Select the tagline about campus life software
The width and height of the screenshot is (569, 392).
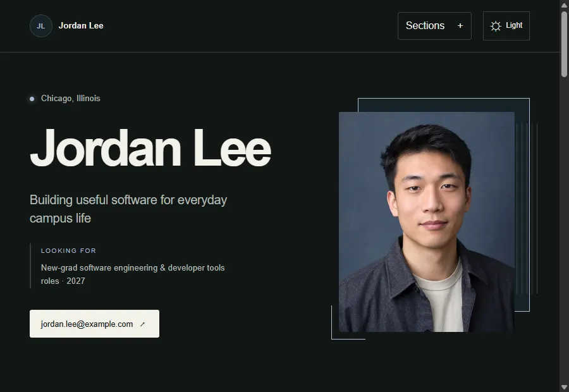[x=128, y=209]
